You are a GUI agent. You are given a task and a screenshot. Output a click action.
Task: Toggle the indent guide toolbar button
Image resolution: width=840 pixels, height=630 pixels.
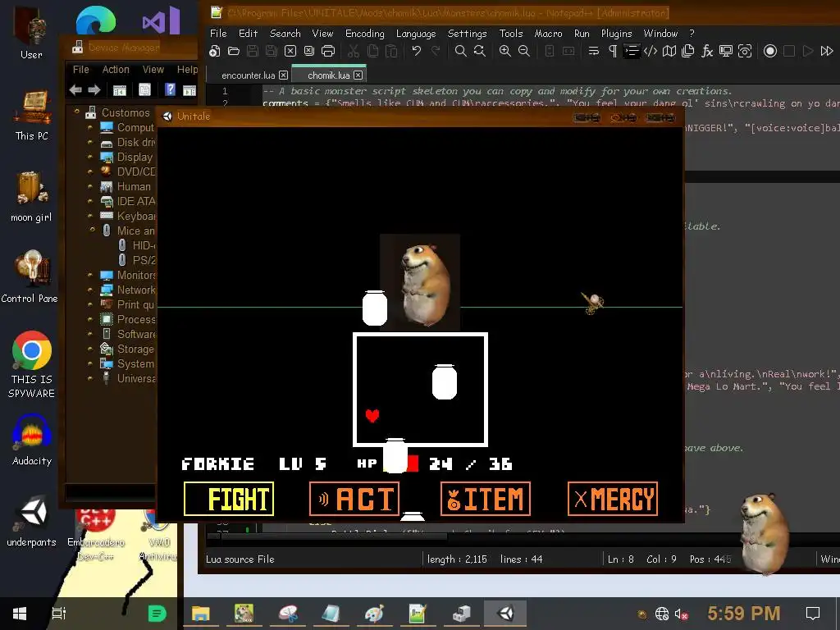(632, 51)
